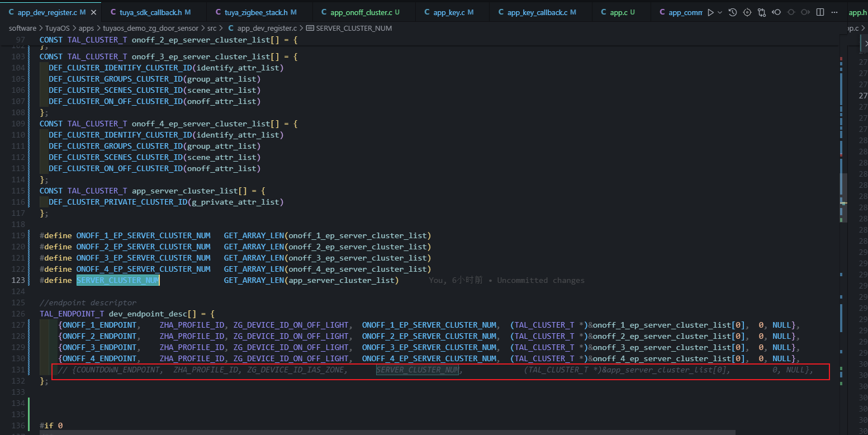Click the TuyaOS breadcrumb segment
868x435 pixels.
[x=58, y=28]
